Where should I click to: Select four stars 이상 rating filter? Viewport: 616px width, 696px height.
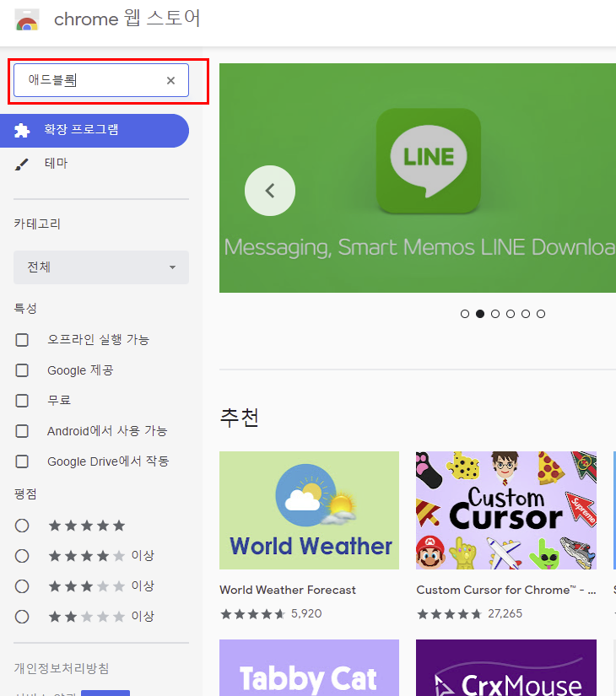[x=22, y=556]
